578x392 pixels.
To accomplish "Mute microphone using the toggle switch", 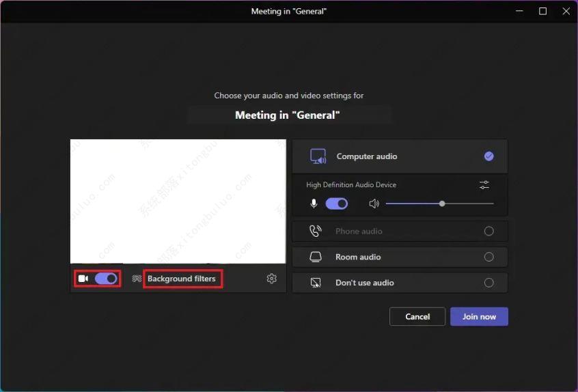I will 337,204.
